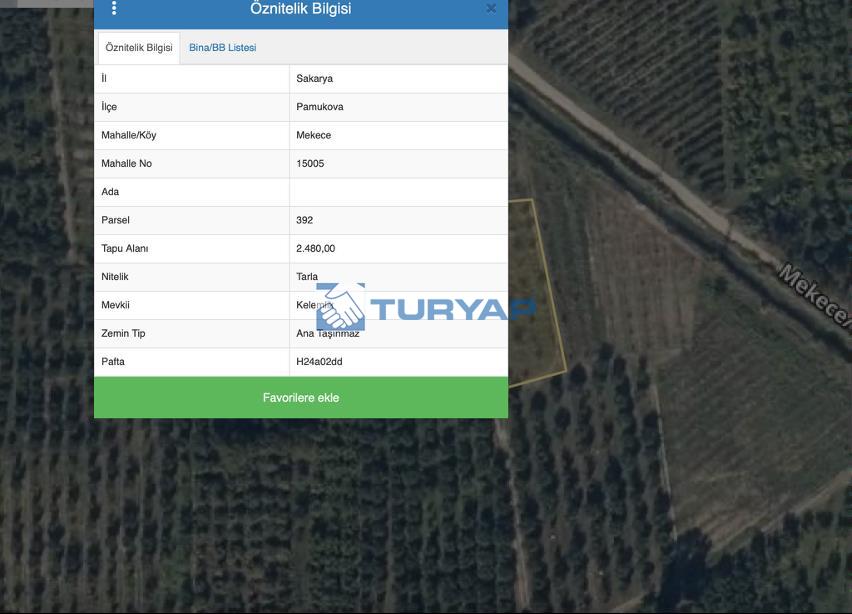Select the Pamukova district value
Viewport: 852px width, 614px height.
coord(319,107)
